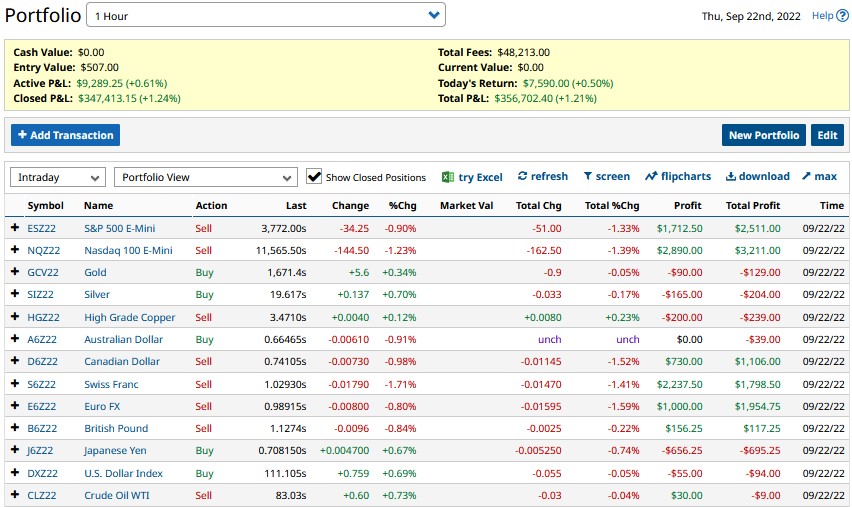The width and height of the screenshot is (852, 507).
Task: Expand the A6Z22 Australian Dollar row
Action: pyautogui.click(x=15, y=339)
